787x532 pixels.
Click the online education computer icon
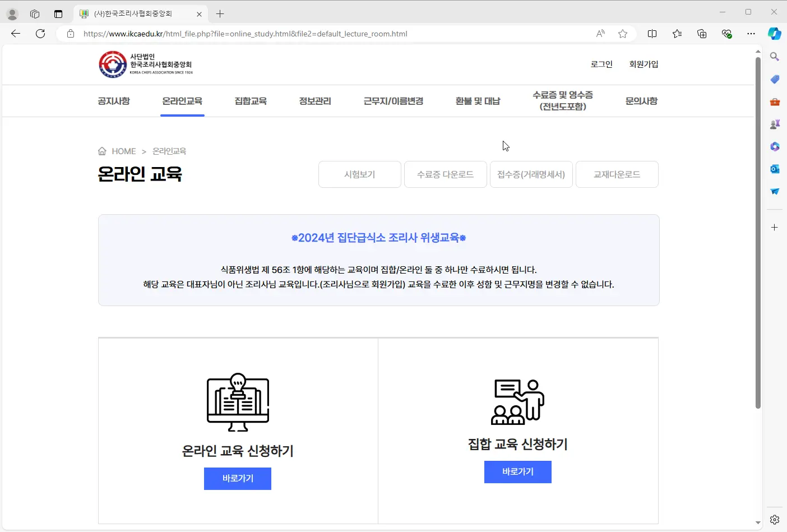point(238,403)
